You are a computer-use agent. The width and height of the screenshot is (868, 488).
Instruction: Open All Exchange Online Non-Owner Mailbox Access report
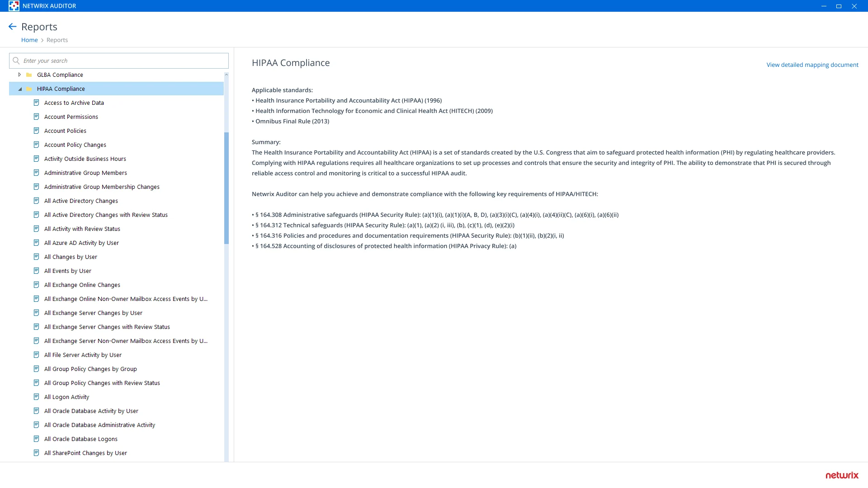126,299
